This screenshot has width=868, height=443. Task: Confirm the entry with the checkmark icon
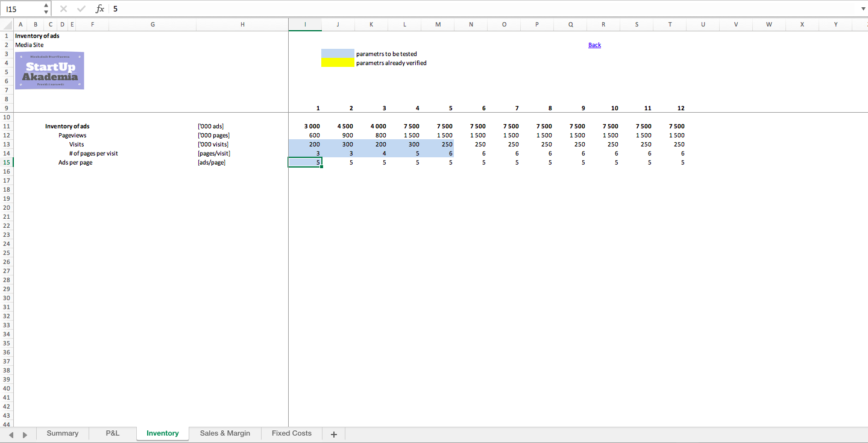pos(81,9)
